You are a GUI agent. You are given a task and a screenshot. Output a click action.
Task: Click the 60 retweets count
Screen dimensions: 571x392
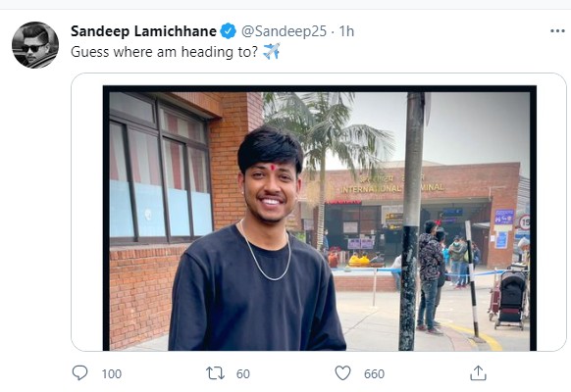(243, 373)
